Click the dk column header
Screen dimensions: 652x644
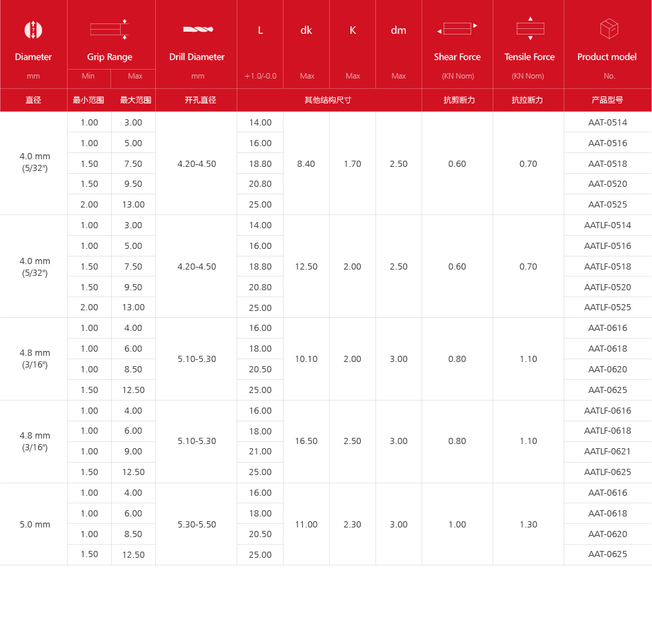[306, 30]
